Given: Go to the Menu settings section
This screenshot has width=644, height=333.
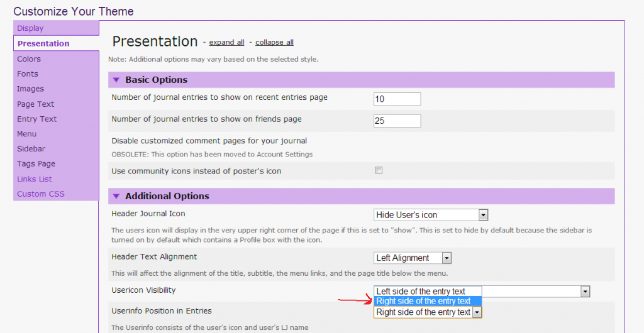Looking at the screenshot, I should [x=26, y=134].
